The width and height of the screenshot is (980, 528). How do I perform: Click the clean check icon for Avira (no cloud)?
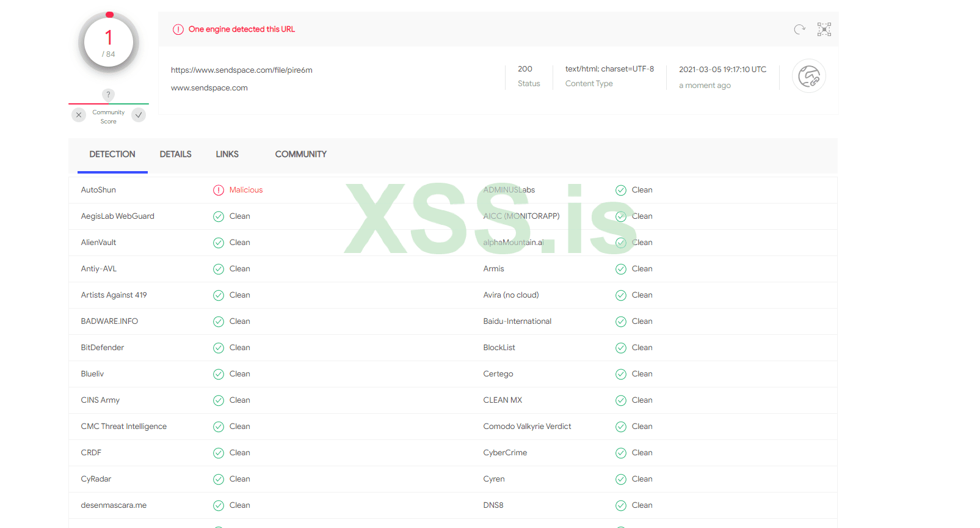pos(621,295)
